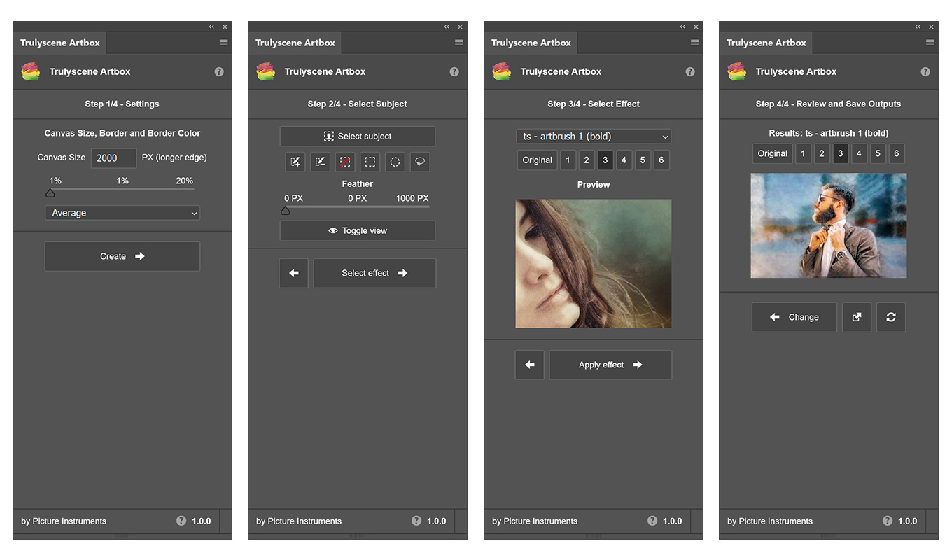Select the elliptical marquee selection icon
The width and height of the screenshot is (952, 560).
[395, 162]
